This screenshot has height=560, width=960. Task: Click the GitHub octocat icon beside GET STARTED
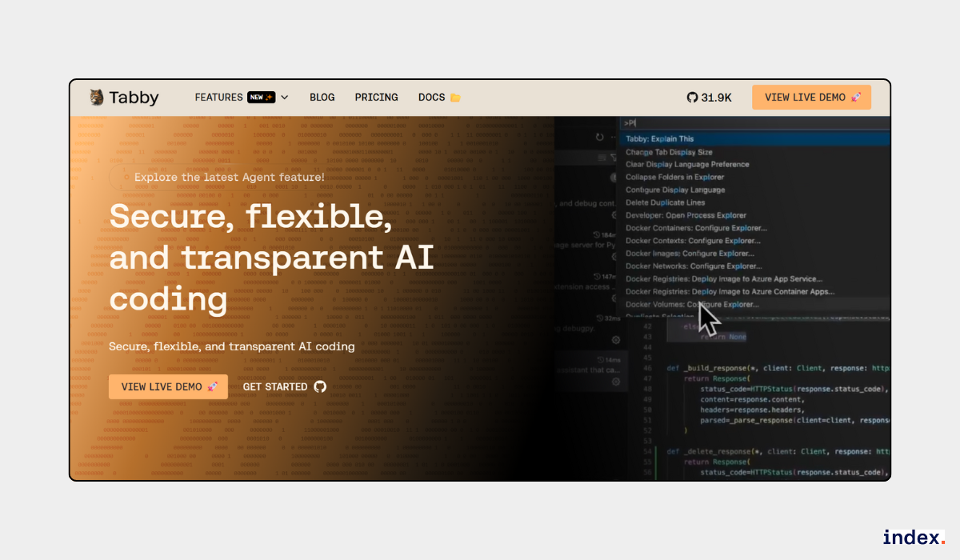[320, 386]
